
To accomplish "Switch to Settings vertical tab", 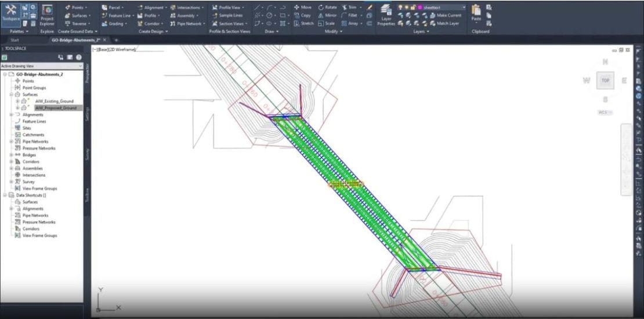I will click(87, 114).
